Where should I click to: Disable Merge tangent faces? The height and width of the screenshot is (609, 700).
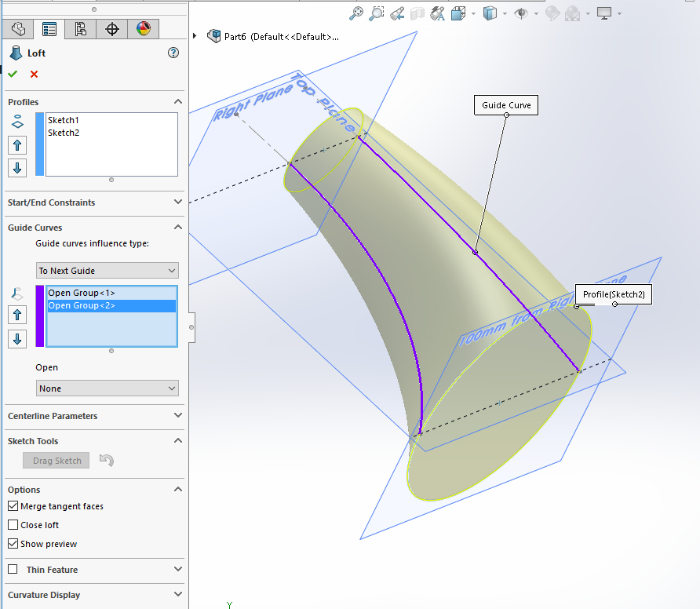pyautogui.click(x=12, y=506)
